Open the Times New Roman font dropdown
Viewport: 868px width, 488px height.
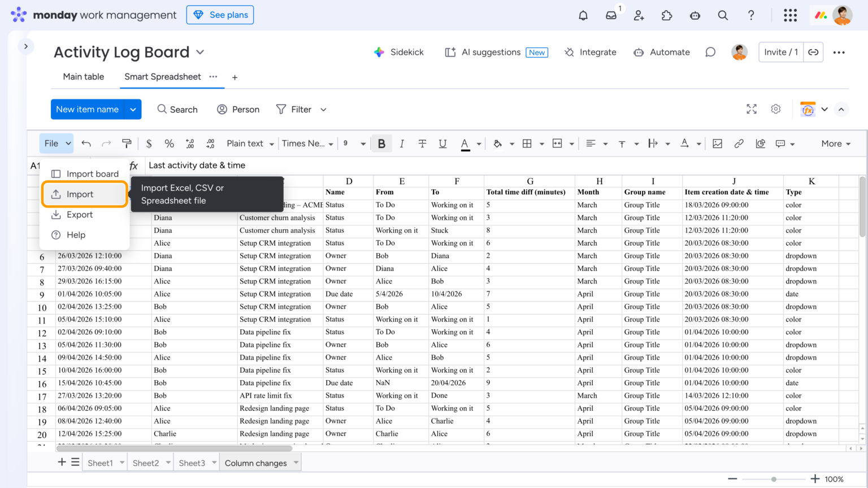click(307, 143)
